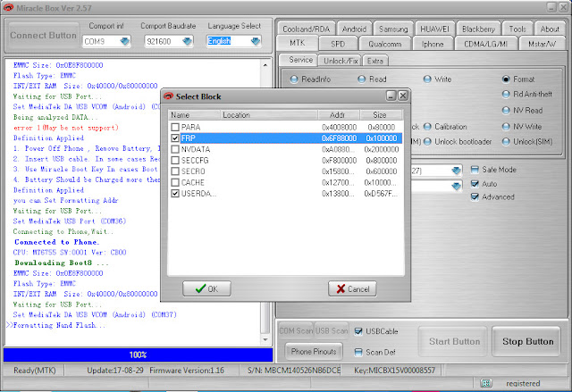
Task: Select the Rd Anti-theft radio option
Action: point(506,95)
